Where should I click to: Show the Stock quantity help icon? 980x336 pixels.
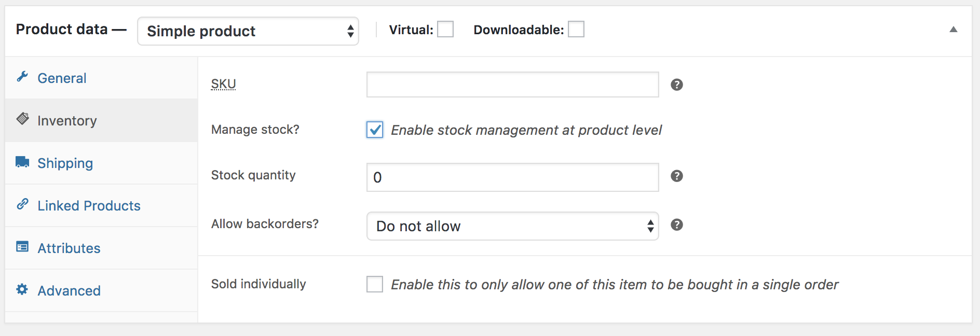(676, 176)
